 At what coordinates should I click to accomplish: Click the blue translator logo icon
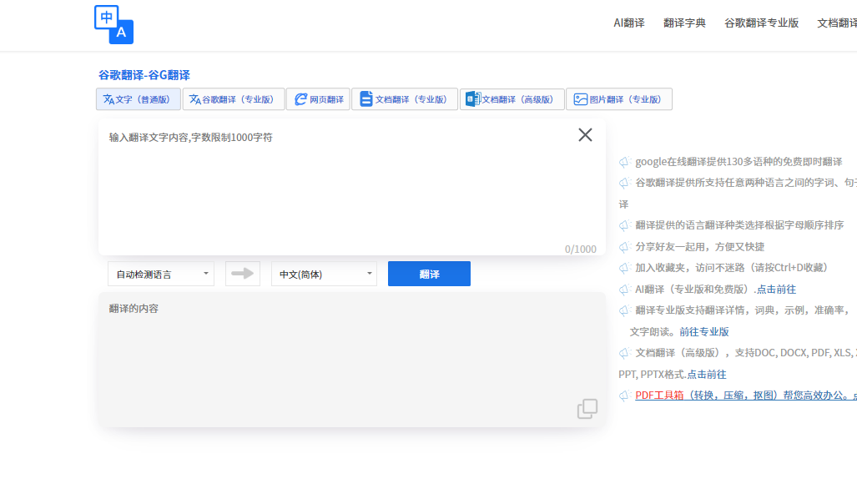114,24
